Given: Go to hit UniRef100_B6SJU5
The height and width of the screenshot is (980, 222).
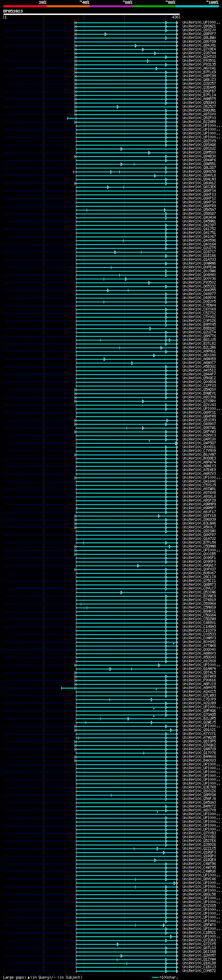Looking at the screenshot, I should [199, 340].
